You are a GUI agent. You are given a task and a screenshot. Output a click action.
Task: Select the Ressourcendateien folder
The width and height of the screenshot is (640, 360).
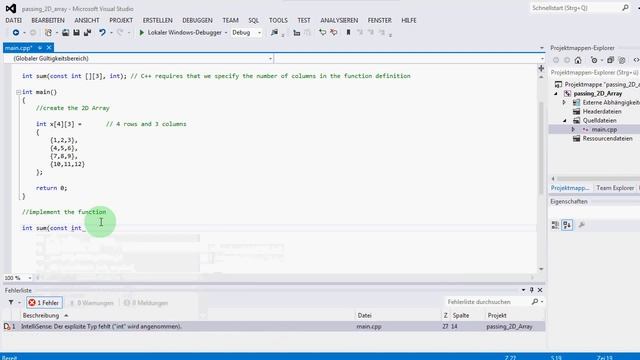click(x=607, y=138)
